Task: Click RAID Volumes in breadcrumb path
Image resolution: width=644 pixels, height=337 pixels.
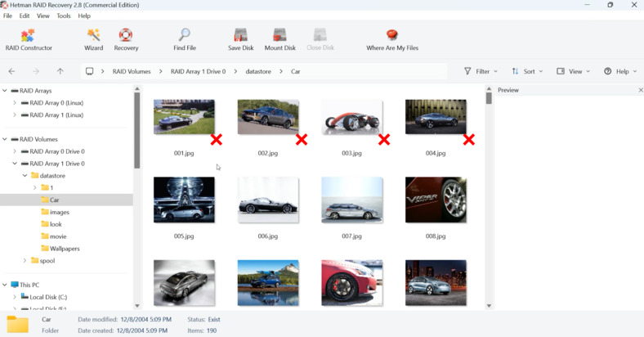Action: (132, 71)
